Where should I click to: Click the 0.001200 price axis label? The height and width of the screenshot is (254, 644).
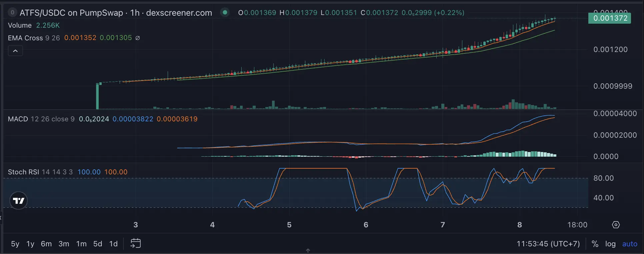pos(610,49)
